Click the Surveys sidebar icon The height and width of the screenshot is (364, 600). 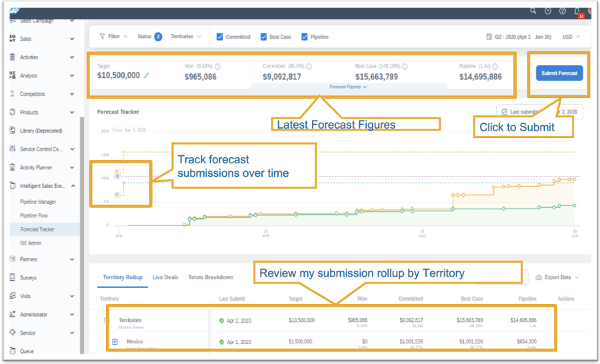[12, 277]
